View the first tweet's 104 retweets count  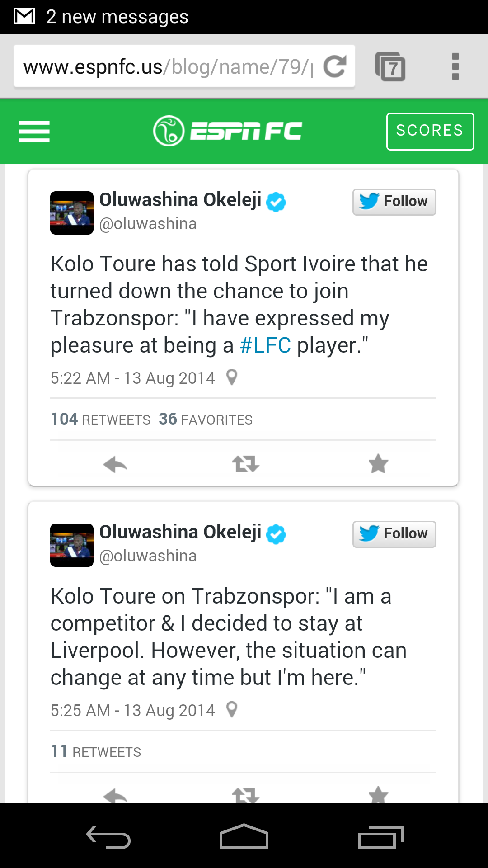100,419
